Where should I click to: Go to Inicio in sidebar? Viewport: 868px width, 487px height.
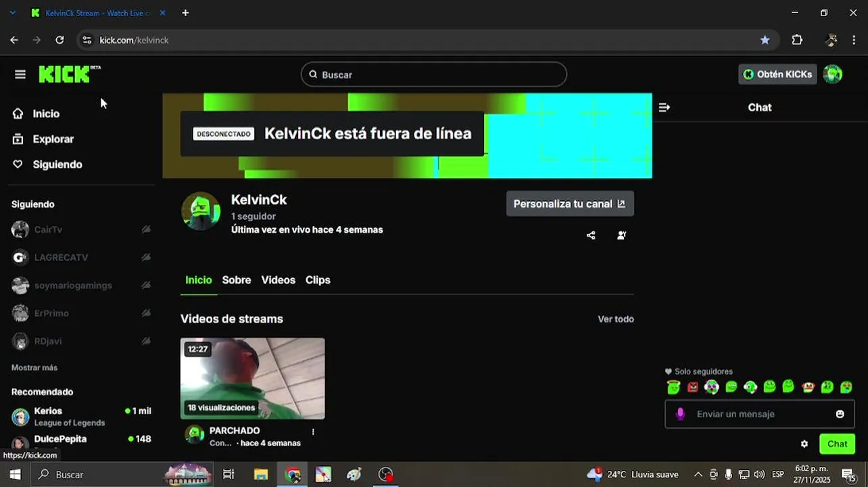tap(46, 114)
